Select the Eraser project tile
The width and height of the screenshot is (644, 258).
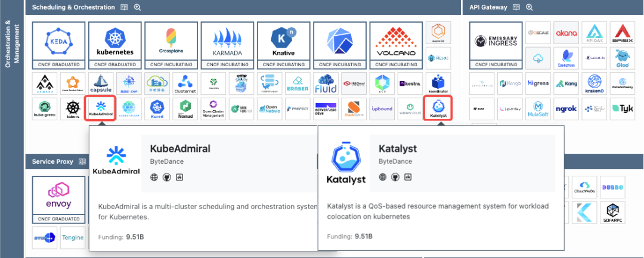[298, 83]
